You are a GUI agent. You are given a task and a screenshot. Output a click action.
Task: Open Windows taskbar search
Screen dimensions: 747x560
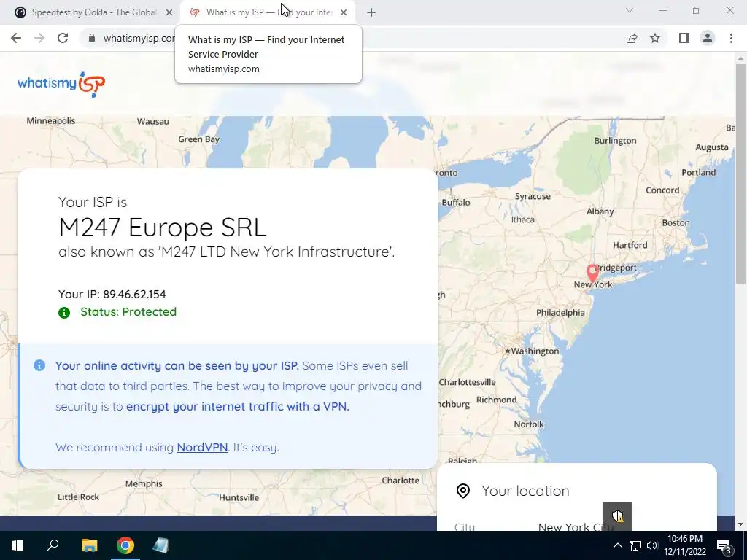[x=53, y=545]
